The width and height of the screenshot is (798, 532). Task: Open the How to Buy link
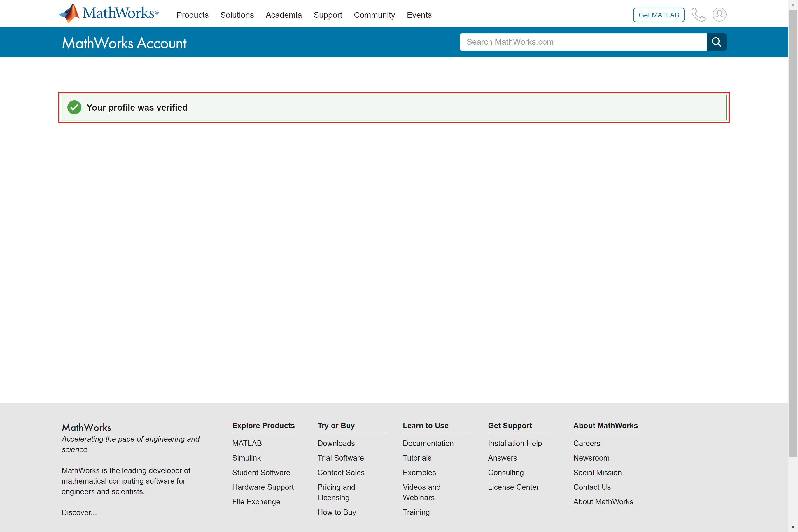[x=337, y=512]
